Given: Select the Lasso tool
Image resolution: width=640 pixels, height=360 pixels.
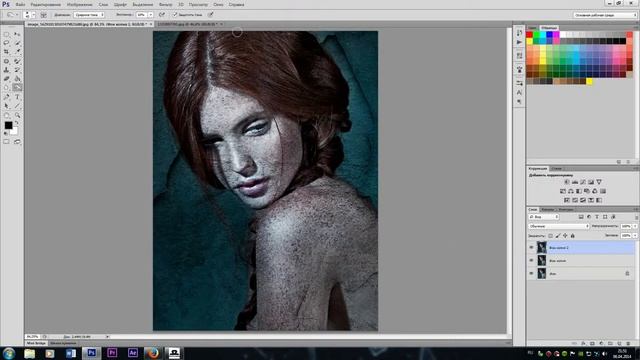Looking at the screenshot, I should tap(7, 43).
